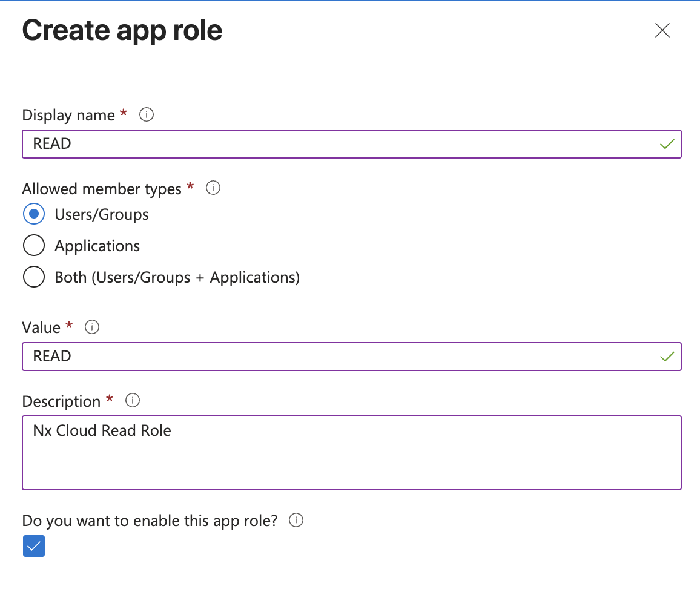Click the Applications option label text
700x615 pixels.
click(x=97, y=246)
